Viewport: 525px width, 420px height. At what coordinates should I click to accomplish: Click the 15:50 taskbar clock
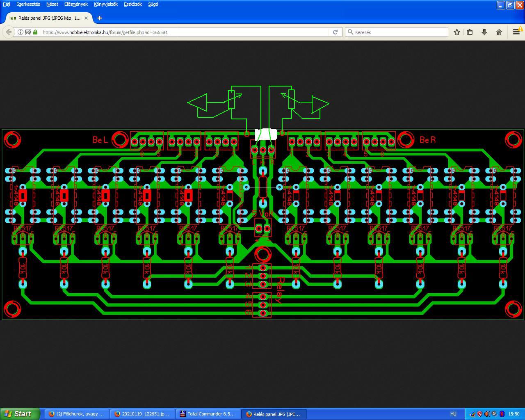coord(514,414)
